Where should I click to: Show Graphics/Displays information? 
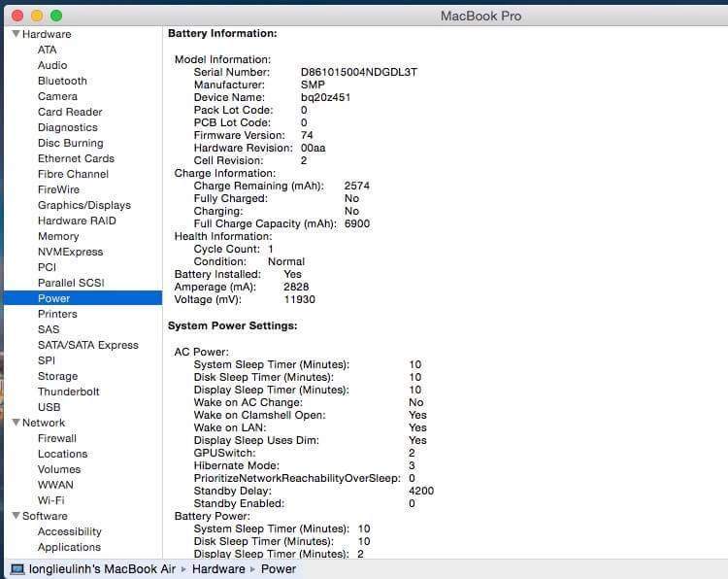[84, 205]
